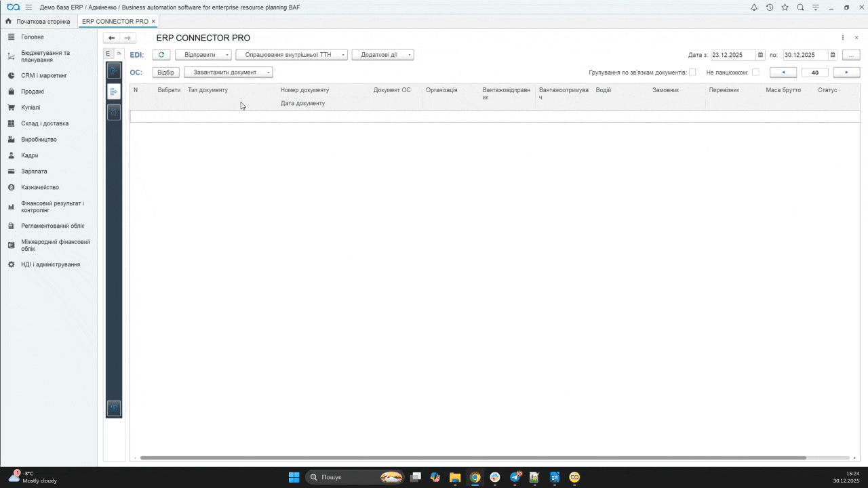Image resolution: width=868 pixels, height=488 pixels.
Task: Navigate back with the left arrow button
Action: tap(112, 38)
